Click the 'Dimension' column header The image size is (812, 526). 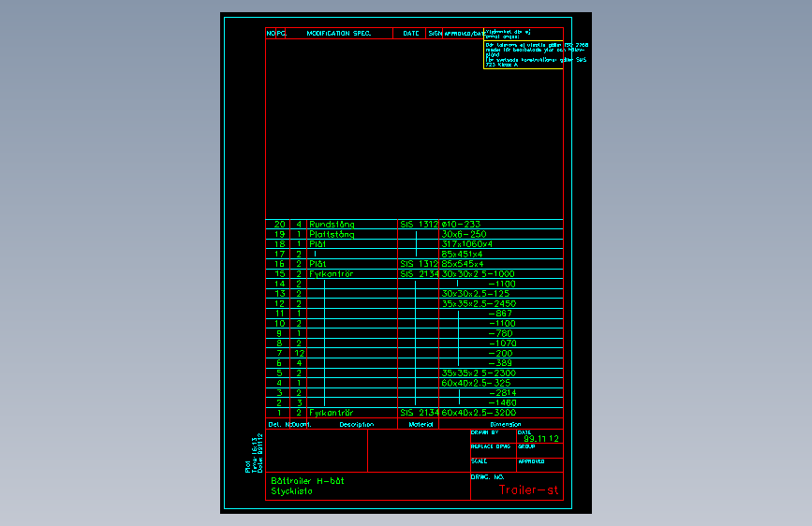coord(506,425)
